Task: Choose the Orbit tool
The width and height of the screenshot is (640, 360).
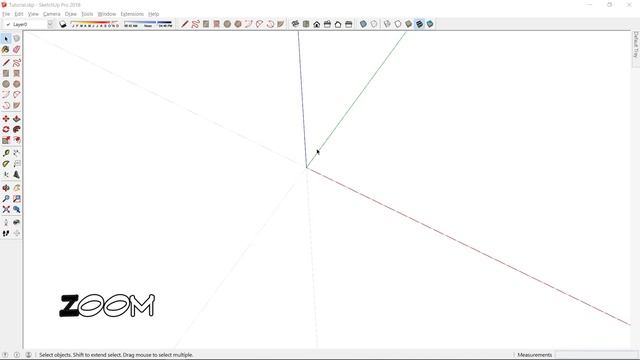Action: point(6,188)
